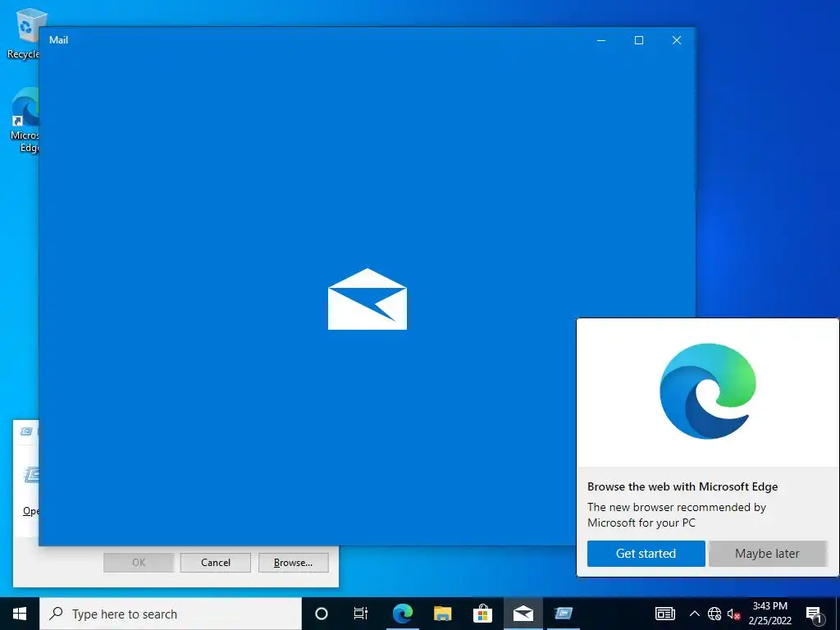Maximize the Mail window
The image size is (840, 630).
pos(638,40)
